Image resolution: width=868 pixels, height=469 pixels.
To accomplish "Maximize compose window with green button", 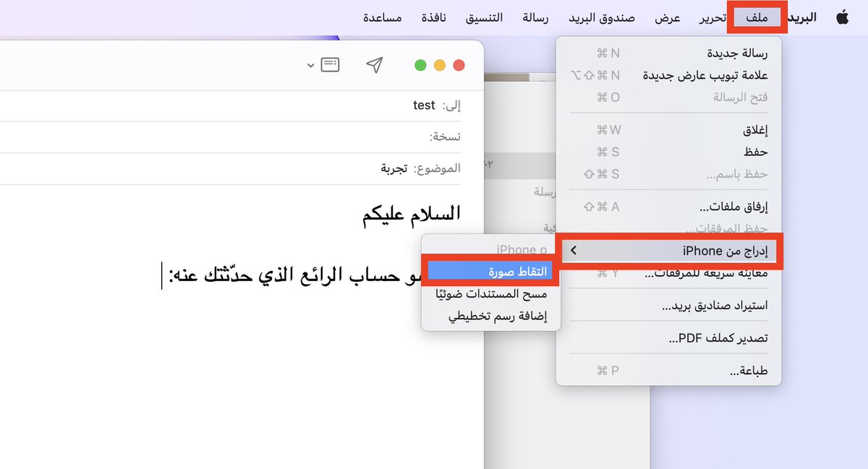I will point(420,65).
